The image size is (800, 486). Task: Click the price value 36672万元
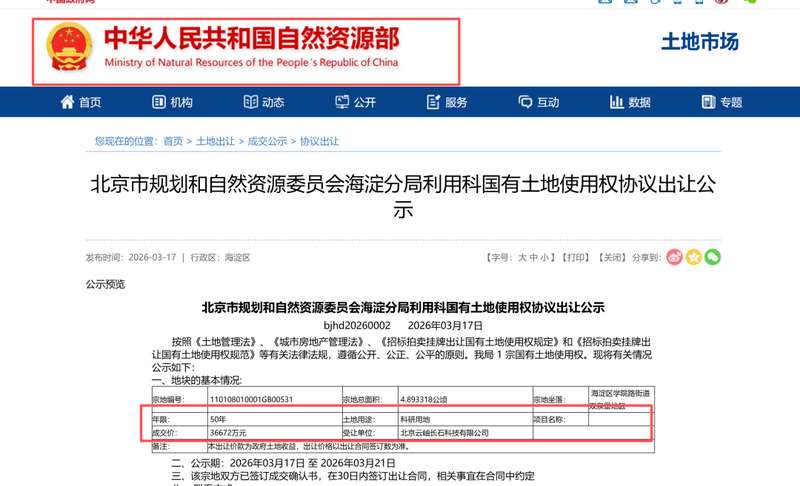(228, 432)
